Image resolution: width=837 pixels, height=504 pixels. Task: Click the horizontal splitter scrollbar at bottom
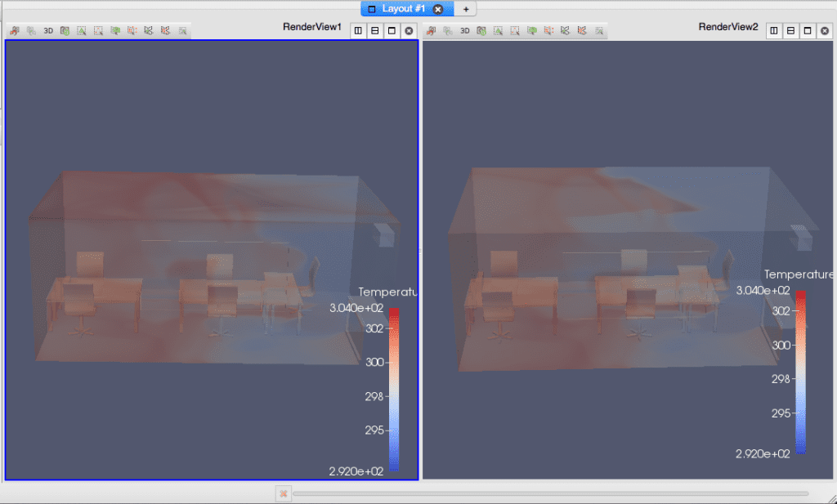(560, 493)
